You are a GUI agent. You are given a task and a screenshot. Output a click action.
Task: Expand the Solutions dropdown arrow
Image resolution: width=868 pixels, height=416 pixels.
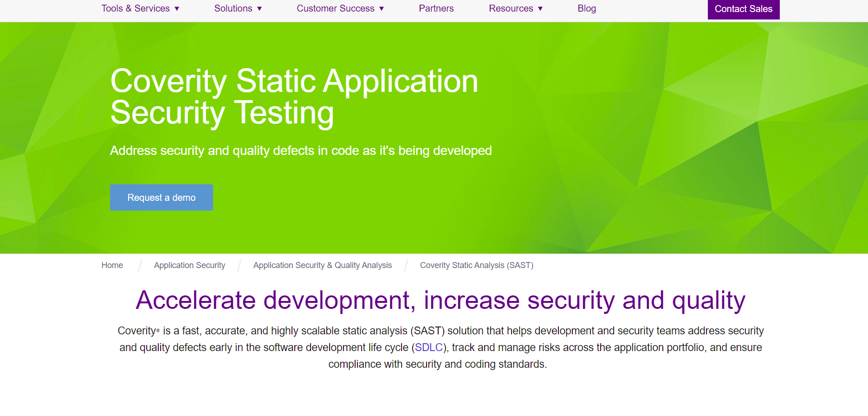(x=259, y=9)
